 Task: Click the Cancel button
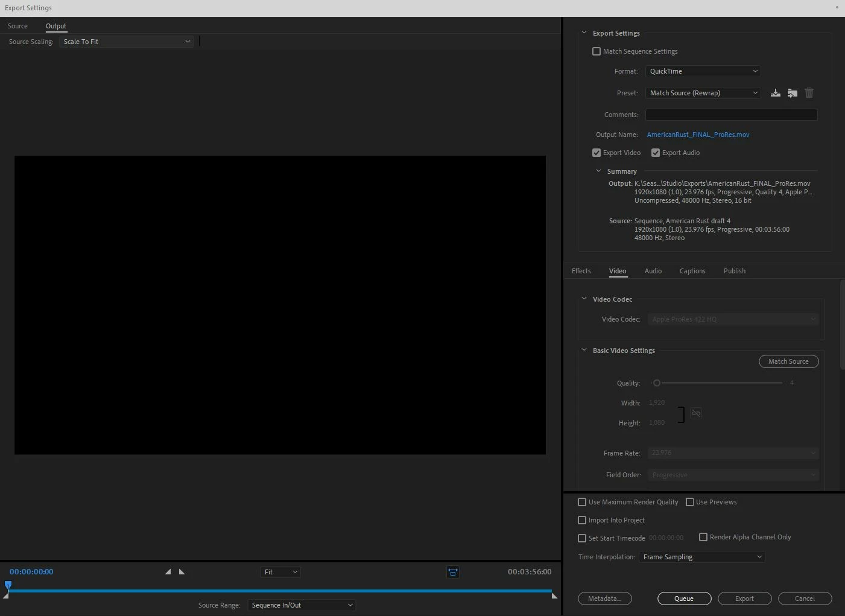805,599
